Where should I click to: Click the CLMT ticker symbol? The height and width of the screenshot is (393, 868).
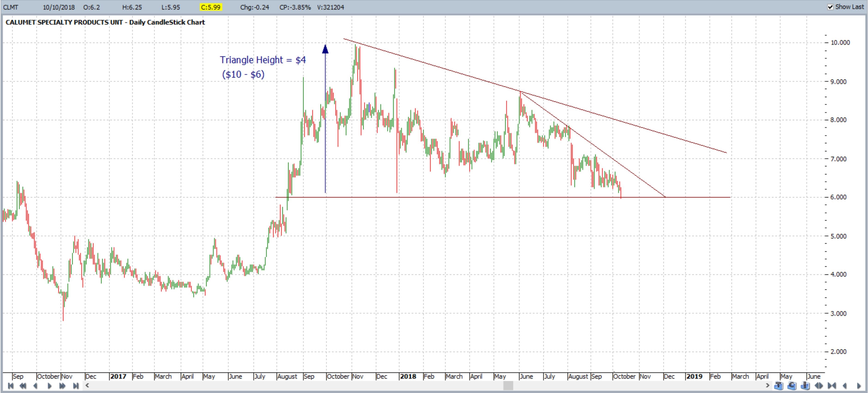tap(10, 7)
